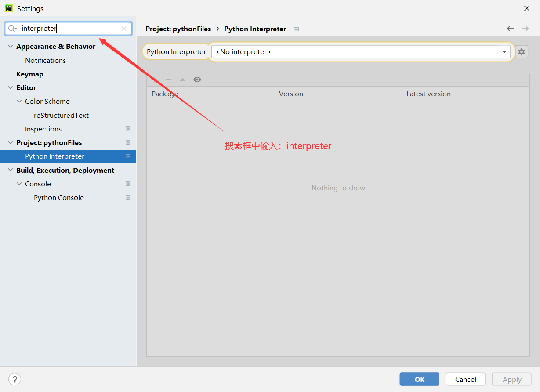540x392 pixels.
Task: Open Help using the question mark icon
Action: tap(14, 379)
